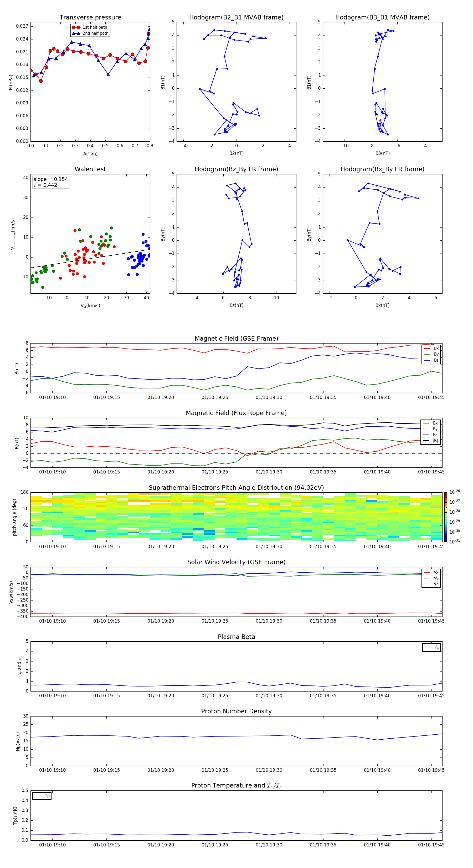Screen dimensions: 473x868
Task: Click the 'pitch angle (deg)' y-axis label
Action: 15,517
